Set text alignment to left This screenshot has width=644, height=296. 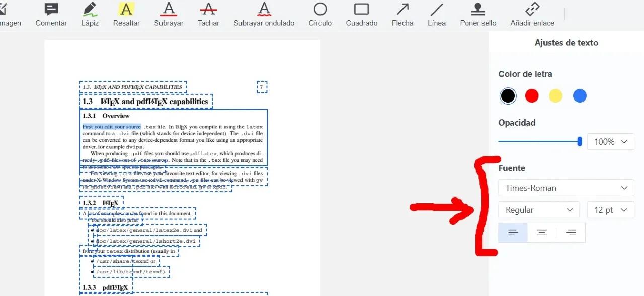(x=513, y=233)
